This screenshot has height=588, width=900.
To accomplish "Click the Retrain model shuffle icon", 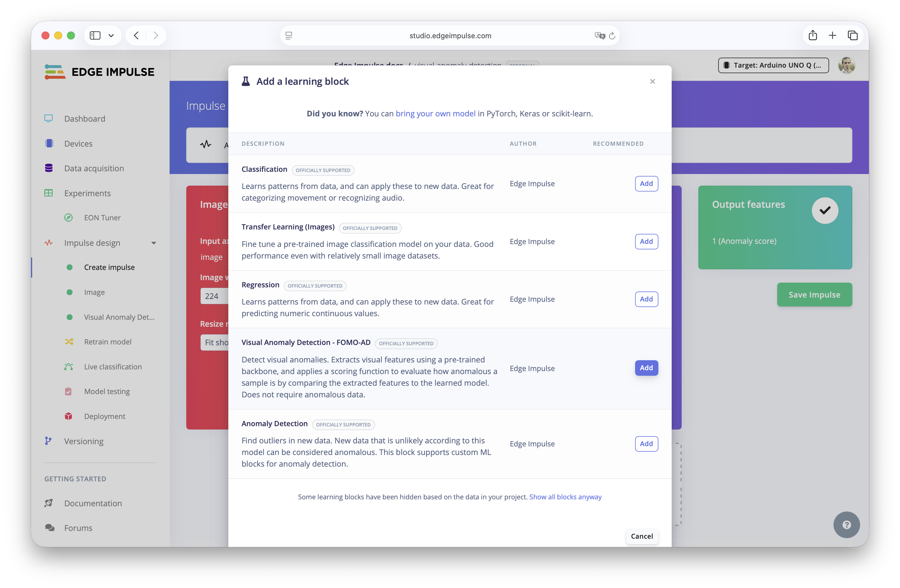I will pyautogui.click(x=69, y=342).
